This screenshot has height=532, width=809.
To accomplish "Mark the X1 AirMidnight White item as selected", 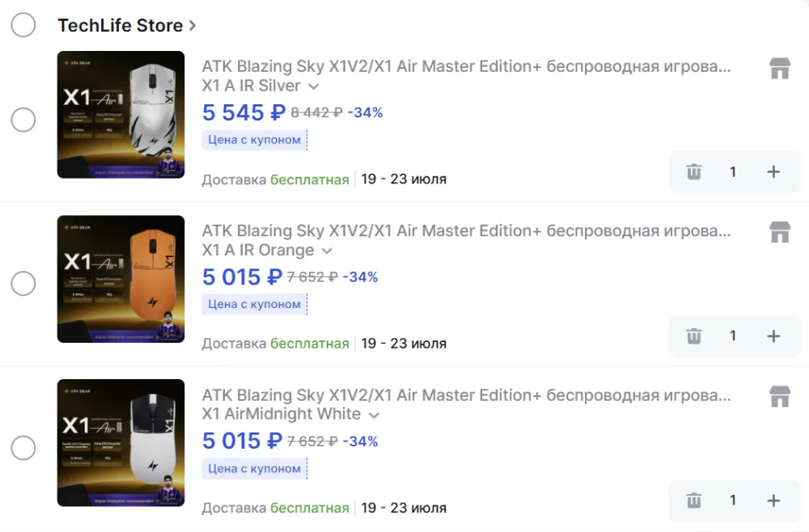I will [x=23, y=447].
